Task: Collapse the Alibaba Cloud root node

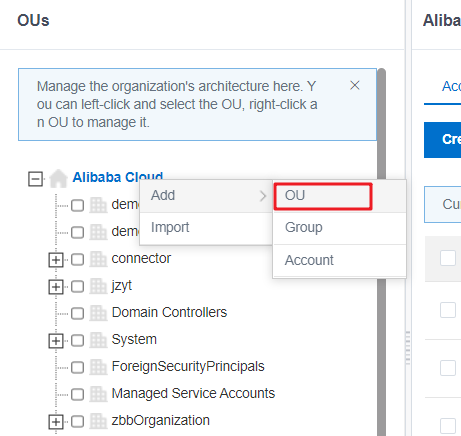Action: 35,179
